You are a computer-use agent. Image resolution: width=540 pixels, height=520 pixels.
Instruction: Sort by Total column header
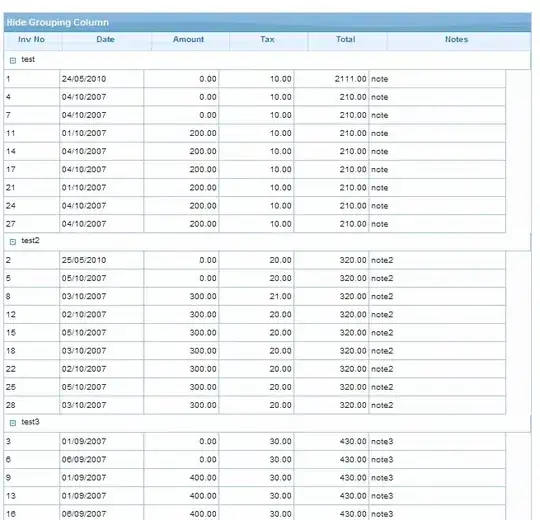tap(346, 40)
